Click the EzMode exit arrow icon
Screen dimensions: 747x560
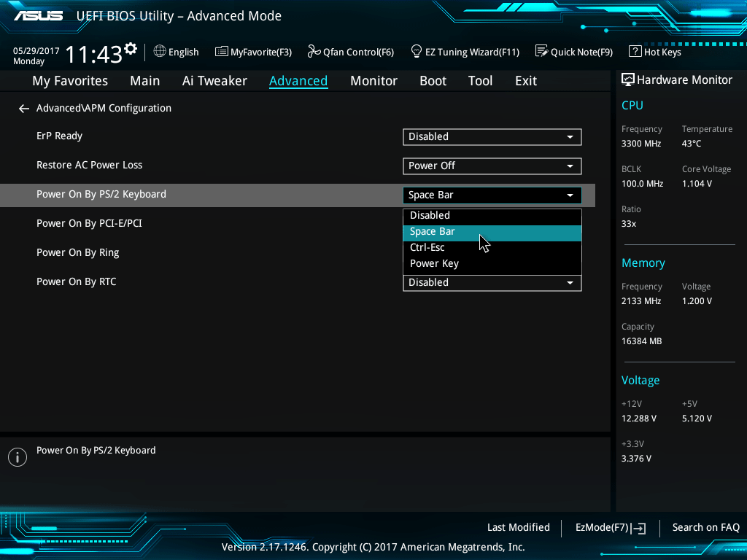point(638,528)
